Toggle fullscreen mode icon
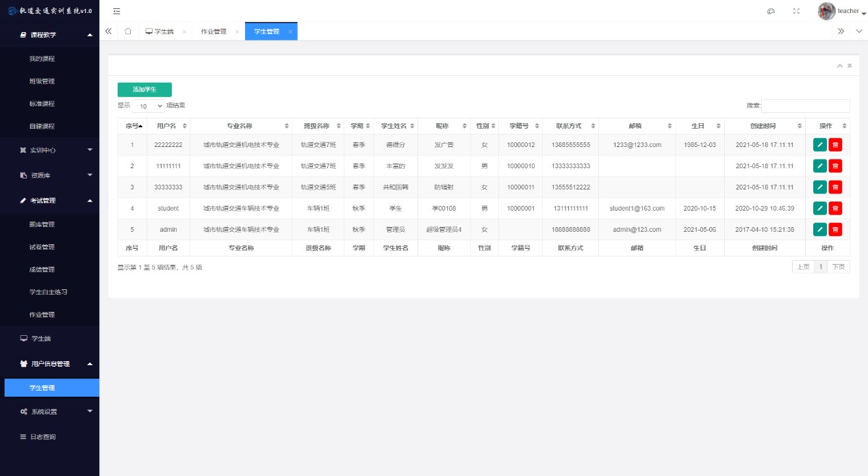 tap(796, 11)
